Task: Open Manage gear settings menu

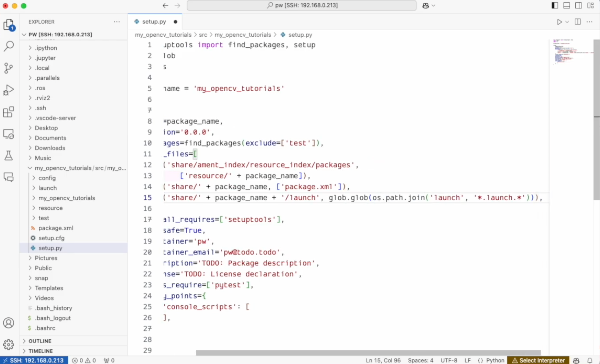Action: (9, 345)
